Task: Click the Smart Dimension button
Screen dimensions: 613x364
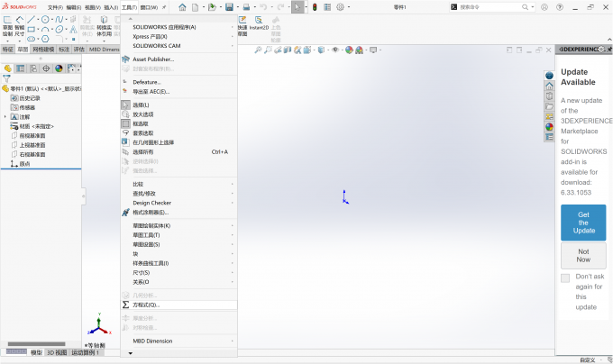Action: [x=19, y=25]
